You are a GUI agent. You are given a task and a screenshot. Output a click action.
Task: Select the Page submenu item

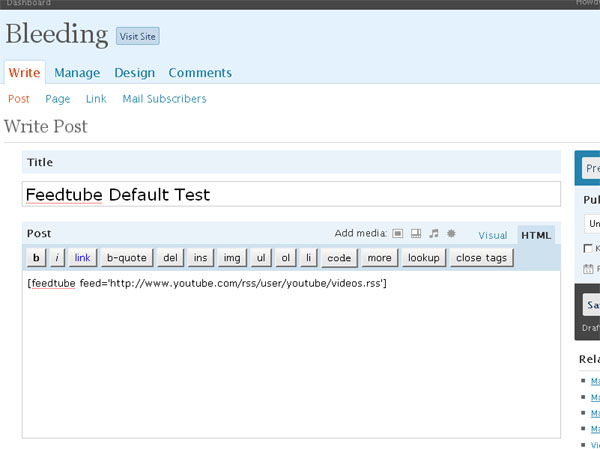click(58, 99)
